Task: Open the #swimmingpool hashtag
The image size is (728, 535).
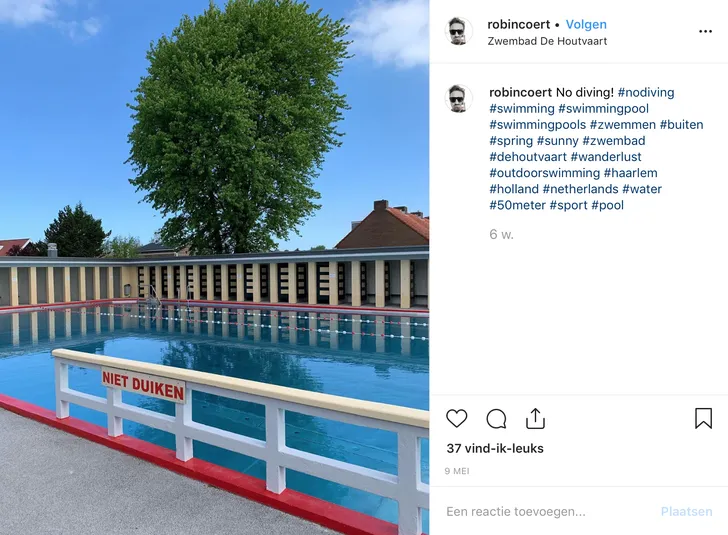Action: coord(603,109)
